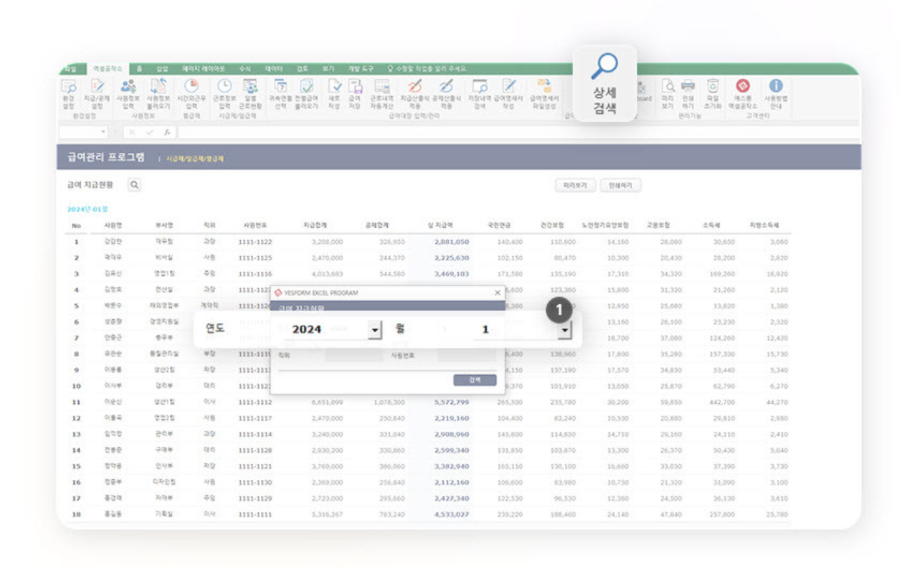
Task: Switch to the 엑셀공작소 ribbon tab
Action: point(107,68)
